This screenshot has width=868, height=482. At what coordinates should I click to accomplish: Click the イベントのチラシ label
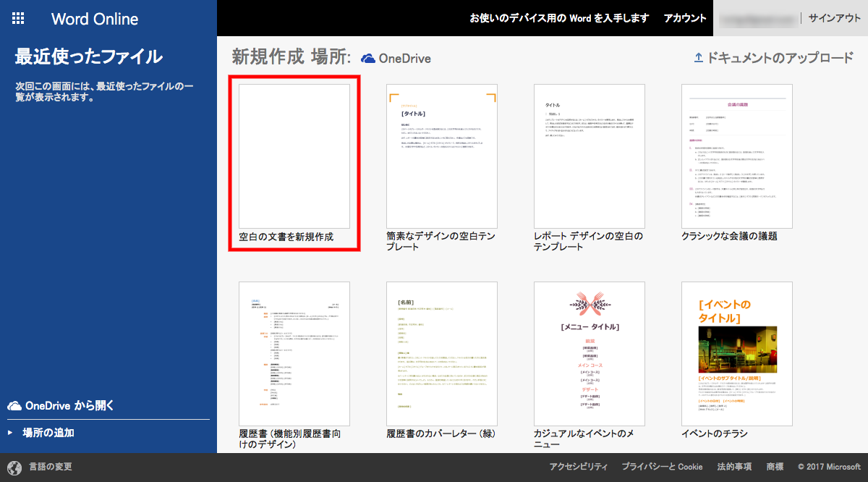(x=715, y=434)
